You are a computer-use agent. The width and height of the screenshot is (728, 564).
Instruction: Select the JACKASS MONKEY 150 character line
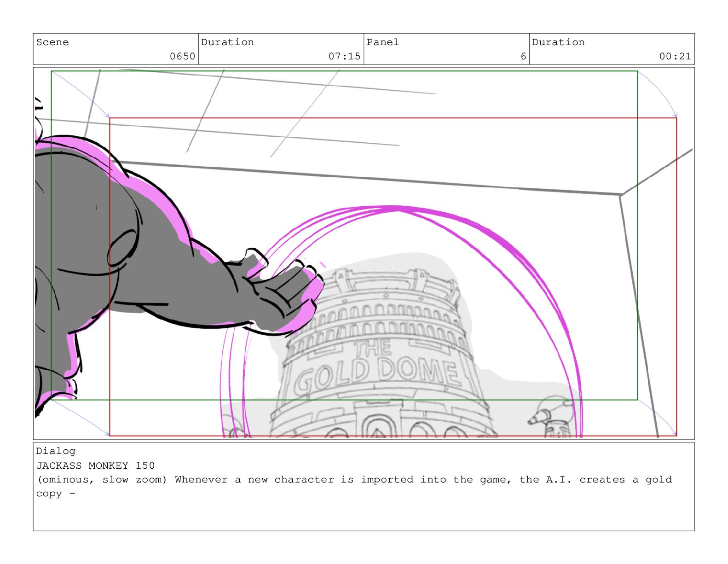[96, 465]
